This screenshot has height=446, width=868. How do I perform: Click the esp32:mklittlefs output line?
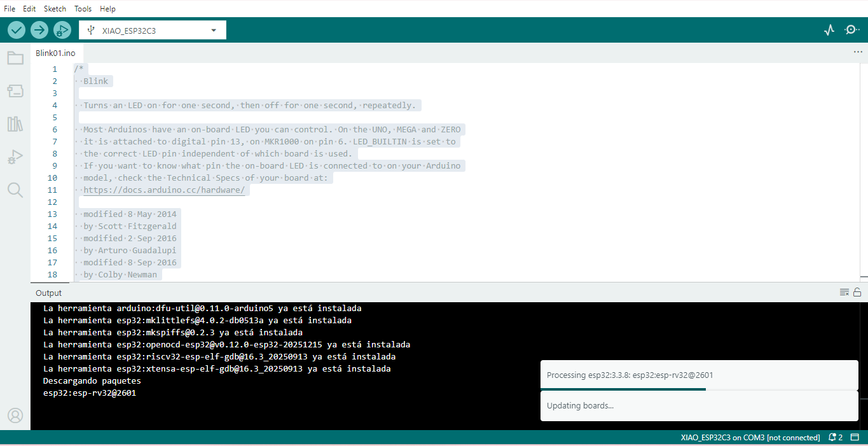(197, 320)
